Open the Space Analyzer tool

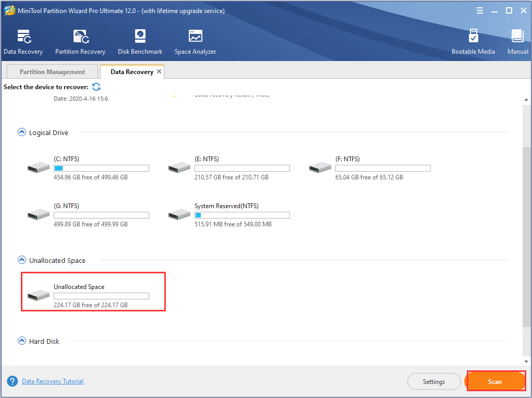pyautogui.click(x=195, y=42)
